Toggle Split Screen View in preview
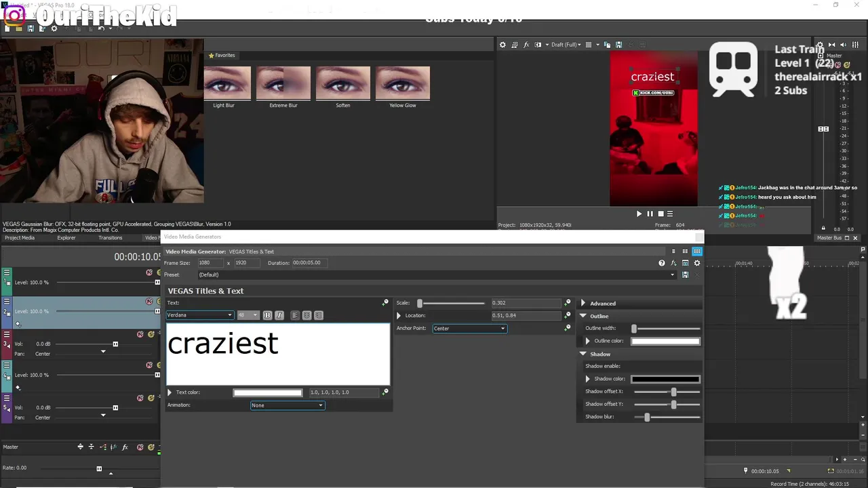The width and height of the screenshot is (868, 488). pos(538,45)
